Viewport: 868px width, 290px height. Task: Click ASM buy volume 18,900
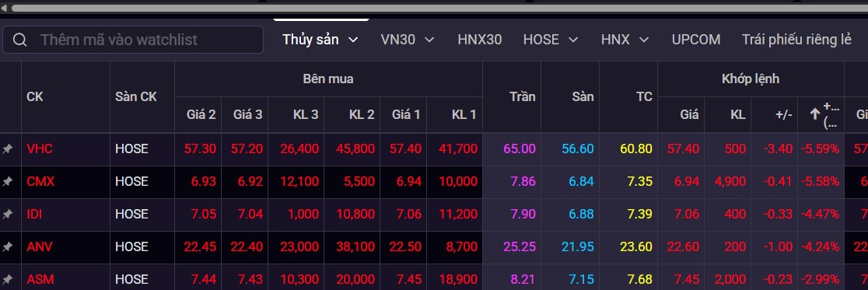click(x=458, y=279)
